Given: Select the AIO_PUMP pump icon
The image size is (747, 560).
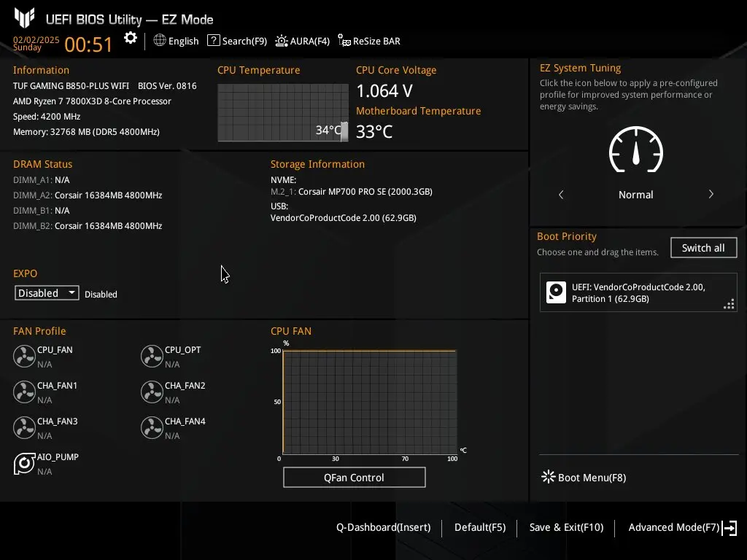Looking at the screenshot, I should (x=24, y=463).
